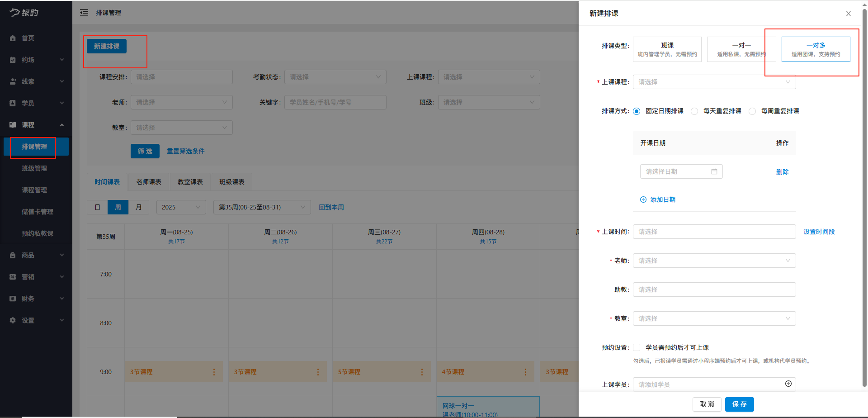Collapse the sidebar via the hamburger icon

[84, 13]
